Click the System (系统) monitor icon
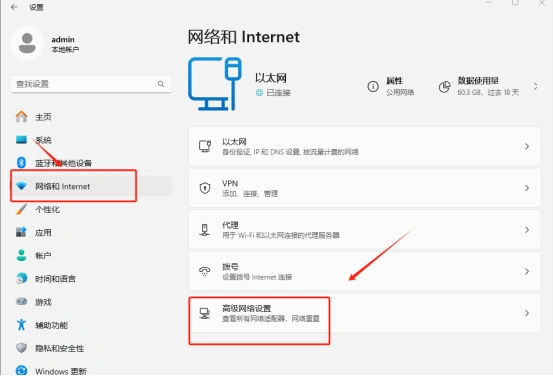This screenshot has height=376, width=553. coord(22,140)
